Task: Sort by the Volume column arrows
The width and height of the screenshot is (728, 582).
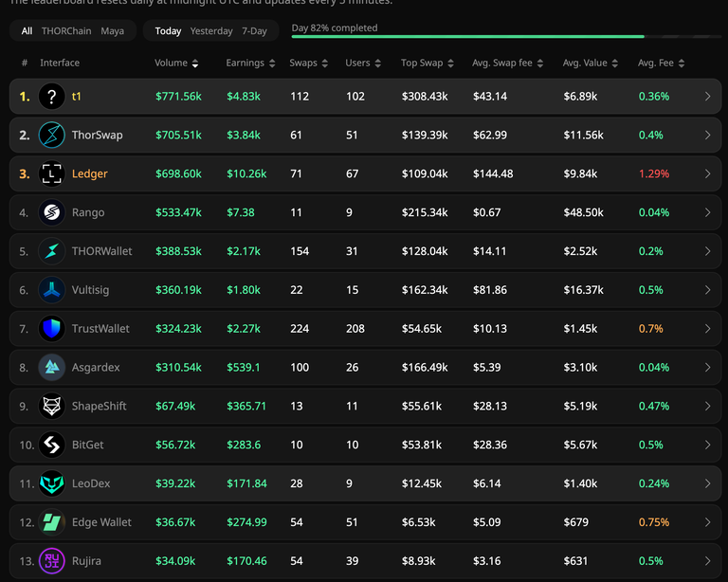Action: click(x=195, y=64)
